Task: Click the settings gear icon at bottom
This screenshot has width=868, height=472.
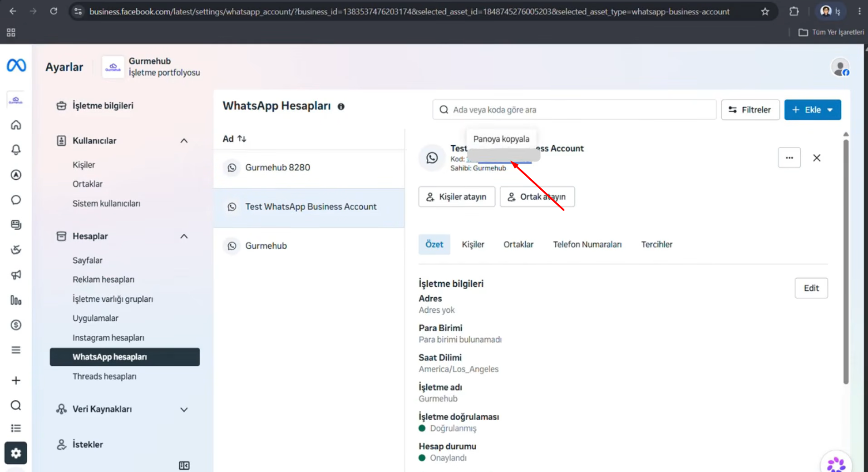Action: click(16, 453)
